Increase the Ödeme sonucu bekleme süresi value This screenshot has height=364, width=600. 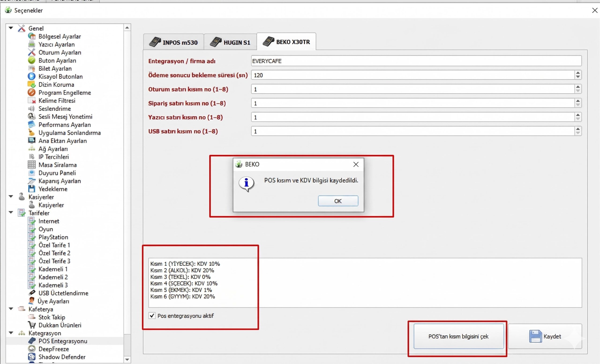pyautogui.click(x=578, y=73)
